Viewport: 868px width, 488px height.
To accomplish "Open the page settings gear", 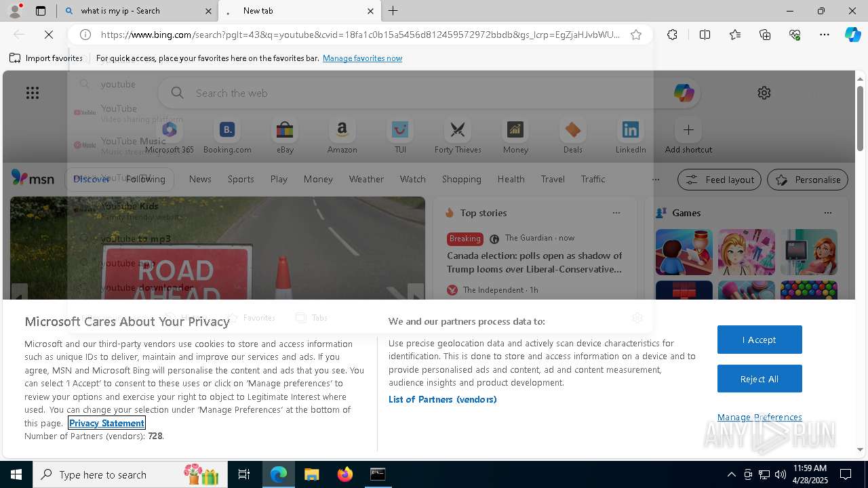I will (x=764, y=93).
